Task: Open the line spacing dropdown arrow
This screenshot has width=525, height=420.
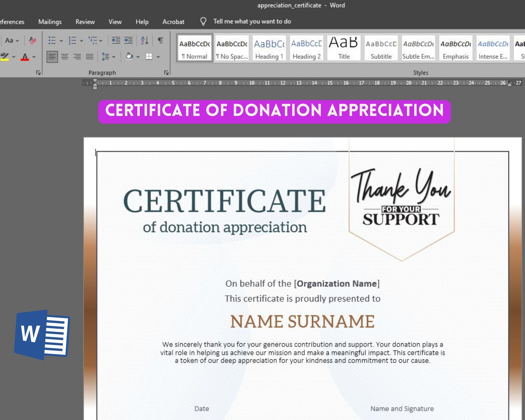Action: click(x=113, y=57)
